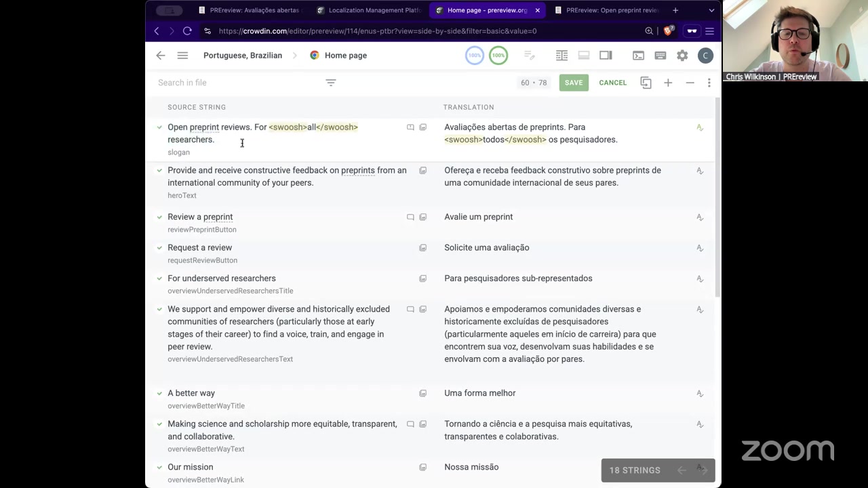Open the hamburger menu beside back arrow
Image resolution: width=868 pixels, height=488 pixels.
(182, 56)
